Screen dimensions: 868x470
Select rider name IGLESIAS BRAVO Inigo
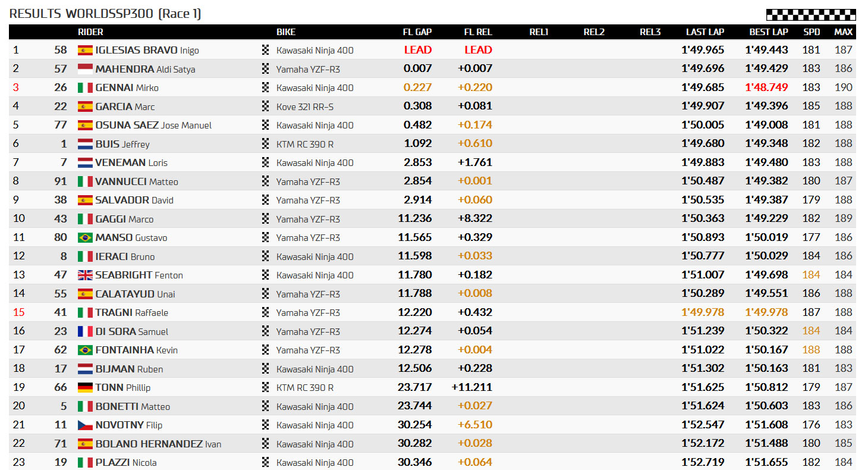pyautogui.click(x=147, y=51)
